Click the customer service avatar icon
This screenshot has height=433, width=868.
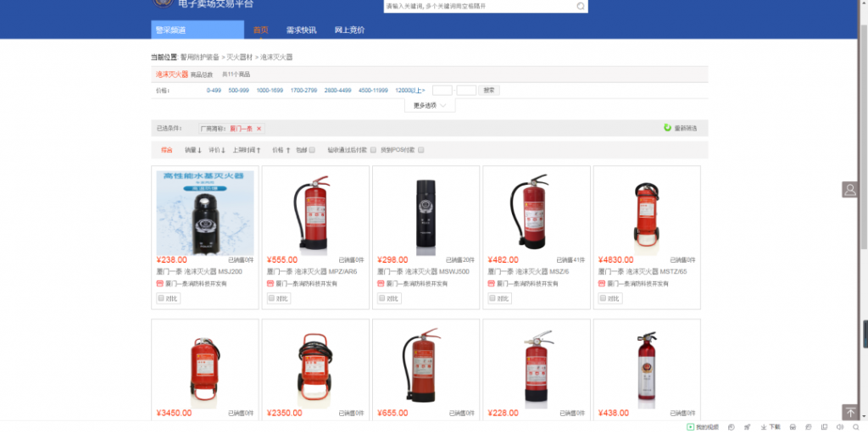[x=850, y=189]
